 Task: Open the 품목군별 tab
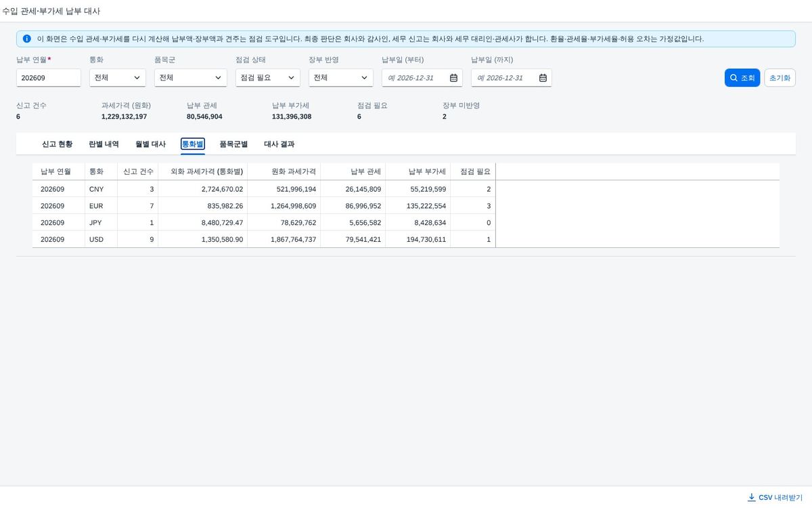pyautogui.click(x=233, y=144)
